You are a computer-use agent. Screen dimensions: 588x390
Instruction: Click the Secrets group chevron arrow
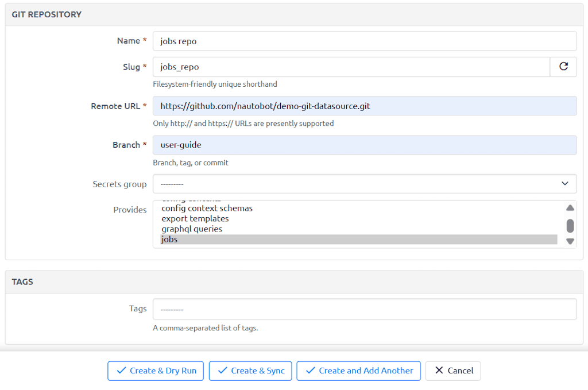[x=564, y=183]
